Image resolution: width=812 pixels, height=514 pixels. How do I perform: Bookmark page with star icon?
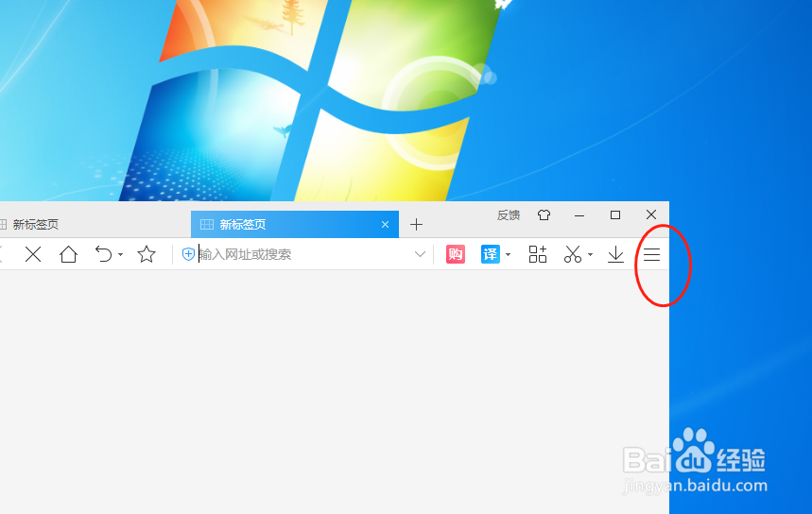147,254
